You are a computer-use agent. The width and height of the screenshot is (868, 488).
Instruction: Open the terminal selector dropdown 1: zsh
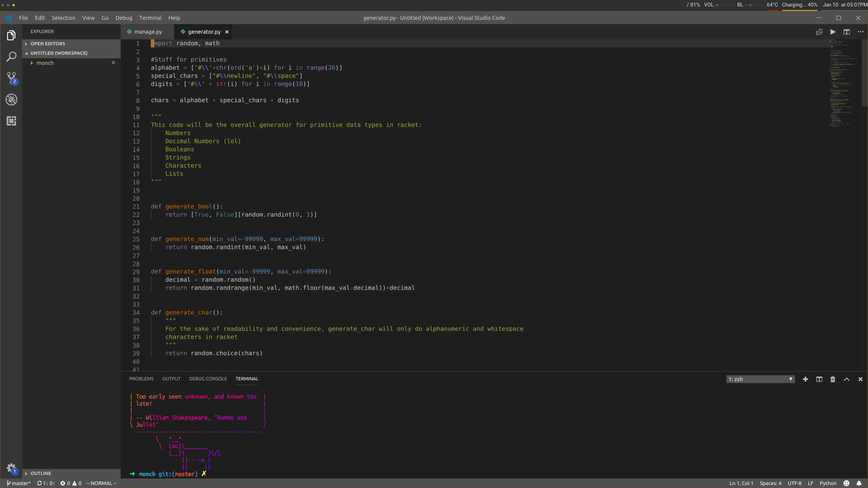760,379
